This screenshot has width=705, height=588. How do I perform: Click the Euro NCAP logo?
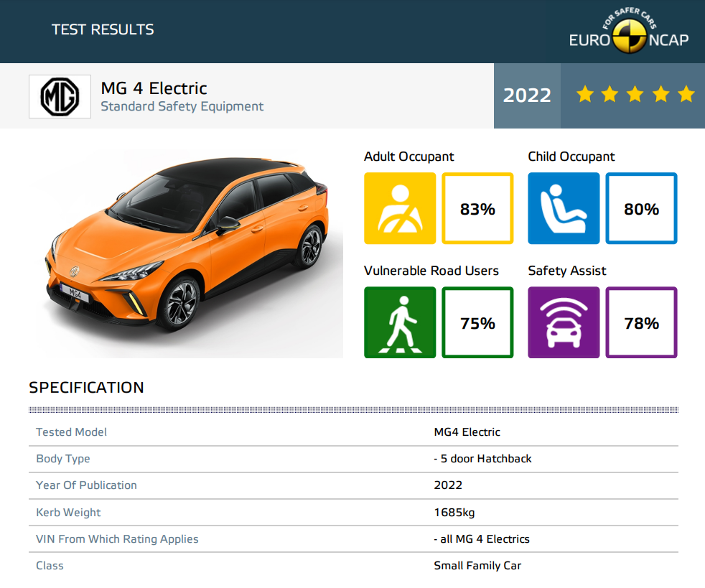[x=629, y=31]
